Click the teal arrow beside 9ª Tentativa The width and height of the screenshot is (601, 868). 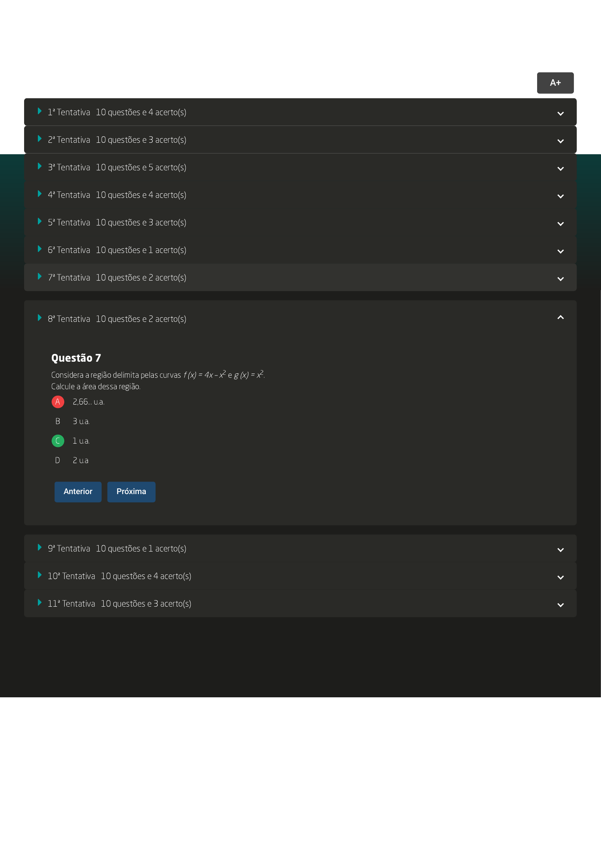39,548
